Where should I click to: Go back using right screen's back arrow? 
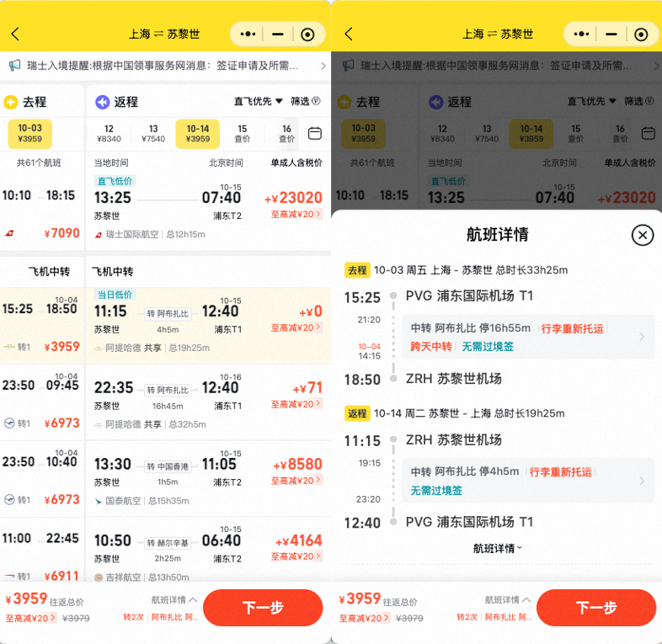coord(349,34)
